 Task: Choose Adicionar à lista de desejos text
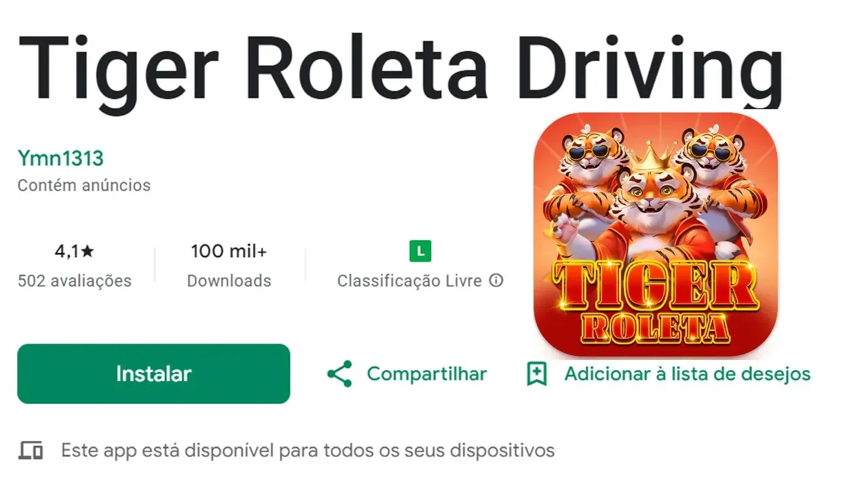click(688, 374)
